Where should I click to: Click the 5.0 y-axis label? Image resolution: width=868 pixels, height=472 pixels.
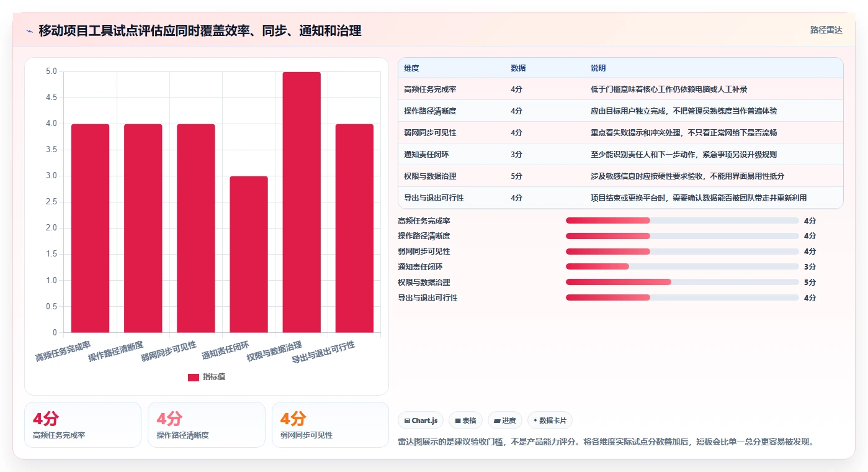coord(51,71)
